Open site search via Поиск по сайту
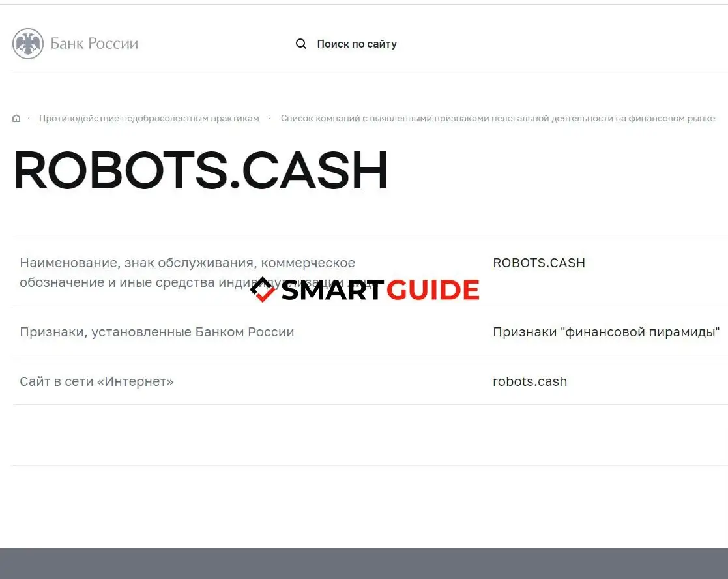The width and height of the screenshot is (728, 579). (357, 44)
